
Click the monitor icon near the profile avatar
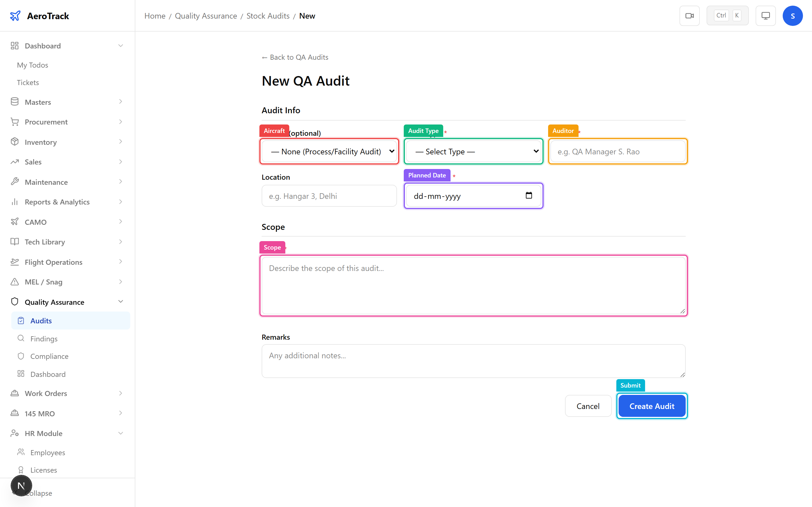pos(765,15)
